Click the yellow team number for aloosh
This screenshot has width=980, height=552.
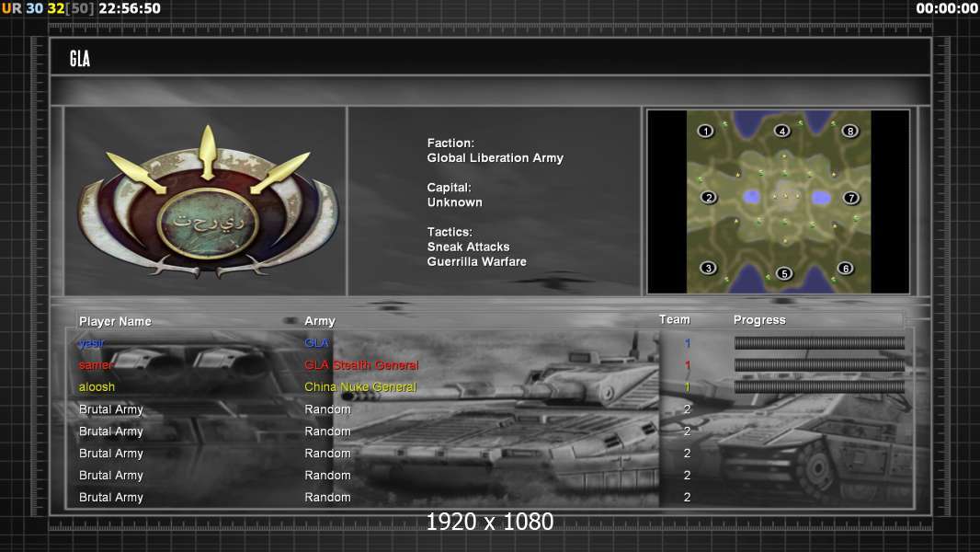(x=687, y=387)
